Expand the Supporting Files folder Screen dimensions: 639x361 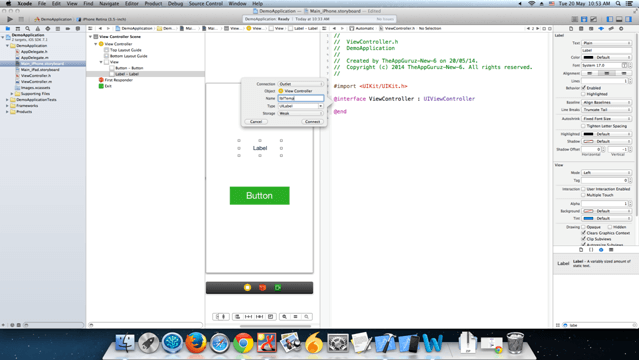12,94
